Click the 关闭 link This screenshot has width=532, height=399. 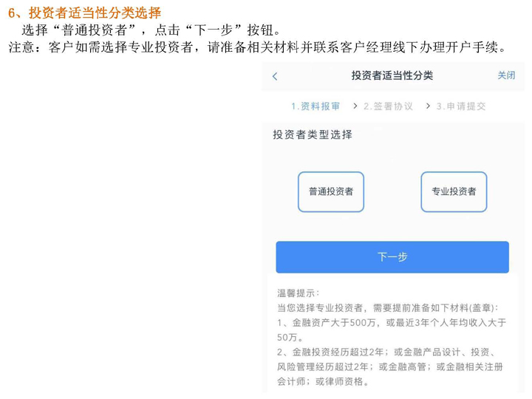point(506,76)
